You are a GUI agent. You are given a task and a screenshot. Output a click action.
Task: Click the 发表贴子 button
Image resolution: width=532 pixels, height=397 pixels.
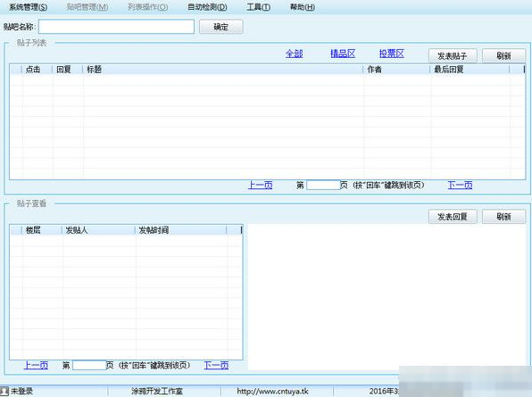point(453,56)
